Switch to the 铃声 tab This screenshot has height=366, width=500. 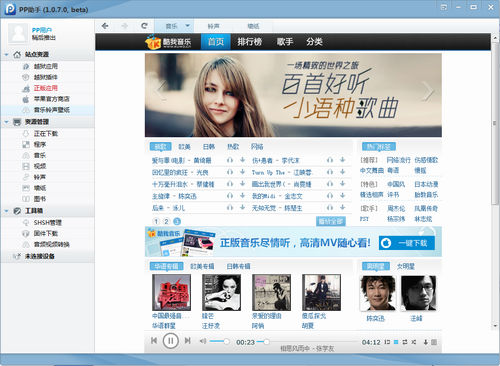pos(214,26)
